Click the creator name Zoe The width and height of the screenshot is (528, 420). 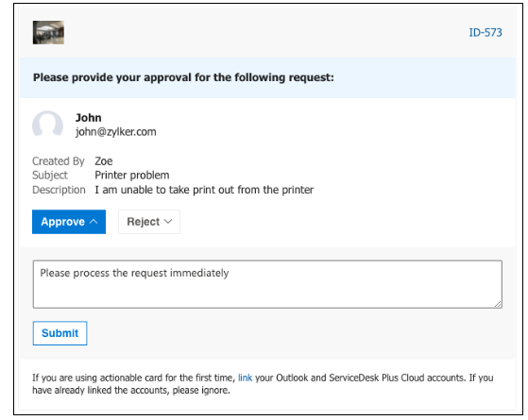point(104,161)
